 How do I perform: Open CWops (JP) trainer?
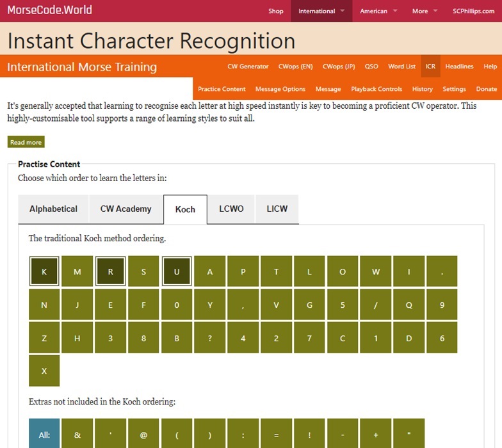(339, 67)
